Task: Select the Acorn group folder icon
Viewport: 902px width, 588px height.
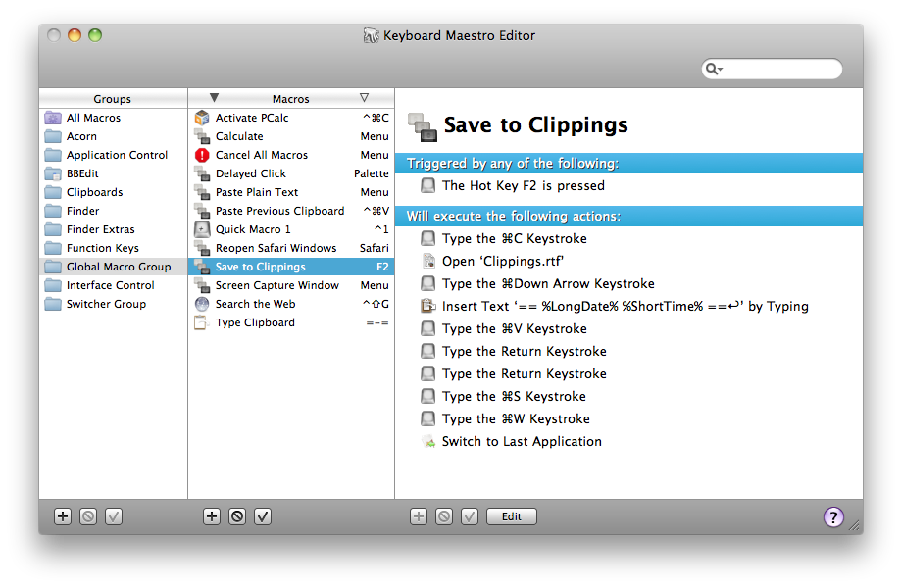Action: click(53, 137)
